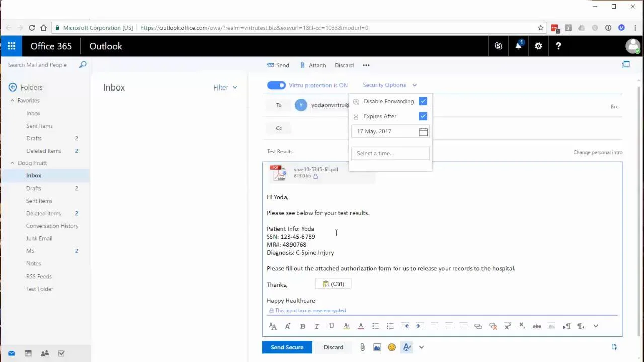Collapse the Doug Pruitt mailbox
The width and height of the screenshot is (644, 362).
(x=13, y=163)
